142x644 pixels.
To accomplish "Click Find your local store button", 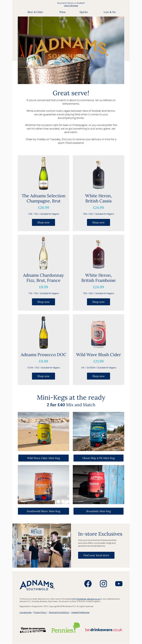I will 96,555.
